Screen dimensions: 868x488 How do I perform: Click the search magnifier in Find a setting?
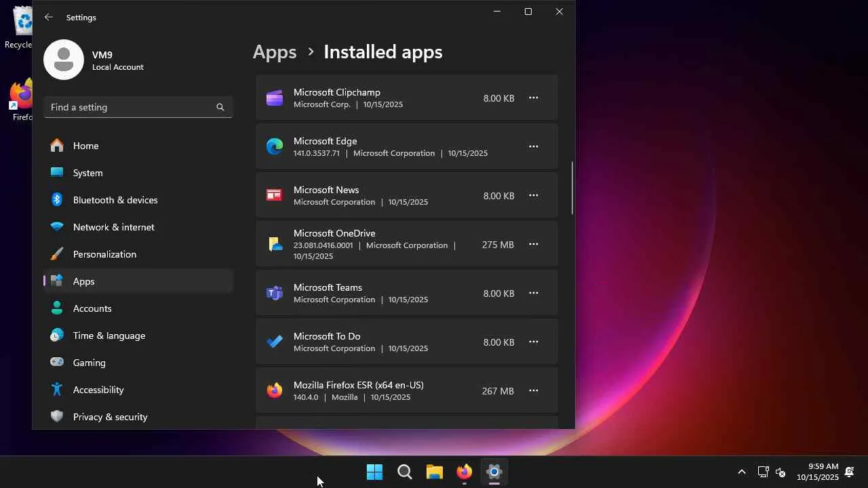[220, 107]
